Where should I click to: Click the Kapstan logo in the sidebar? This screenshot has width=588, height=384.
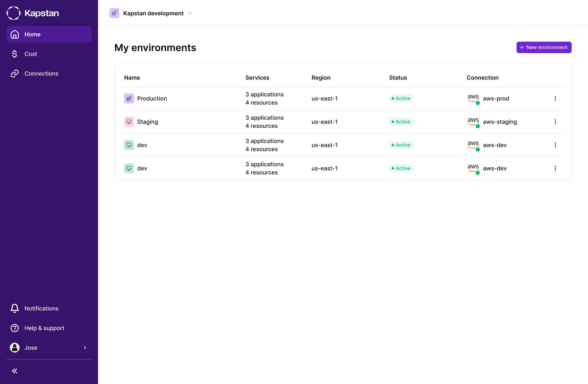[x=33, y=13]
